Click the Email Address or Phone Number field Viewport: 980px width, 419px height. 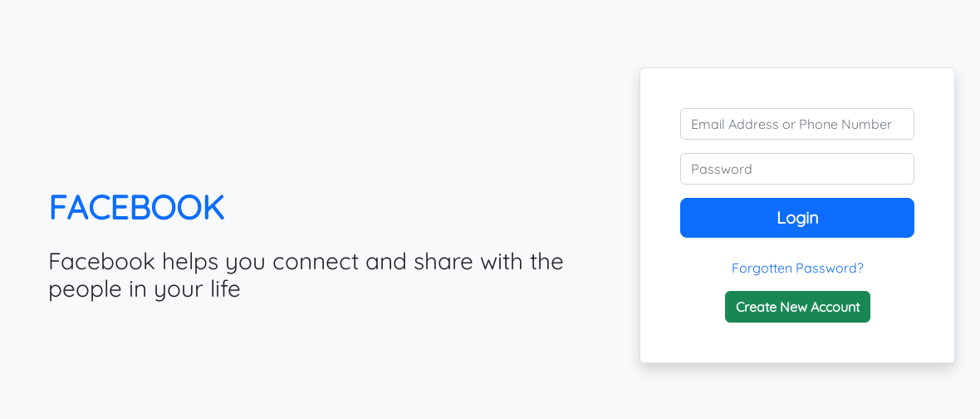pyautogui.click(x=796, y=124)
